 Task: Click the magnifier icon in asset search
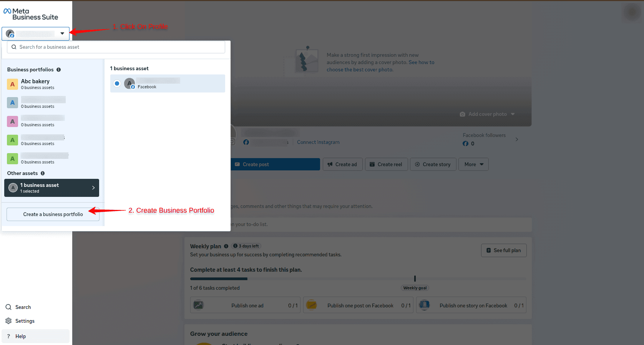click(x=14, y=47)
